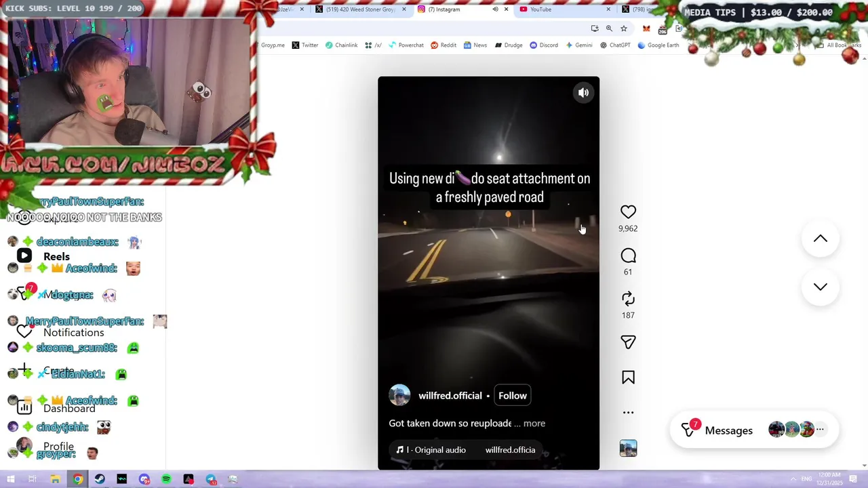Open Steam from the taskbar
Screen dimensions: 868x488
tap(100, 479)
